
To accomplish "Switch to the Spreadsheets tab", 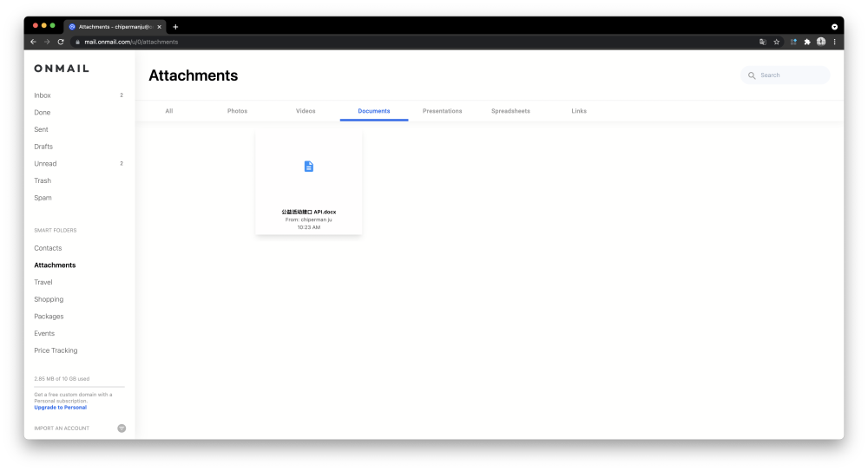I will click(x=510, y=111).
